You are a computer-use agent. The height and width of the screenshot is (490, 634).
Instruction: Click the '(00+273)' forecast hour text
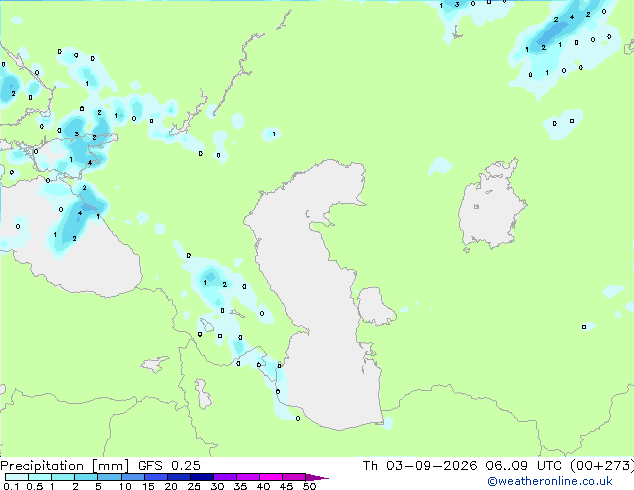pyautogui.click(x=602, y=466)
